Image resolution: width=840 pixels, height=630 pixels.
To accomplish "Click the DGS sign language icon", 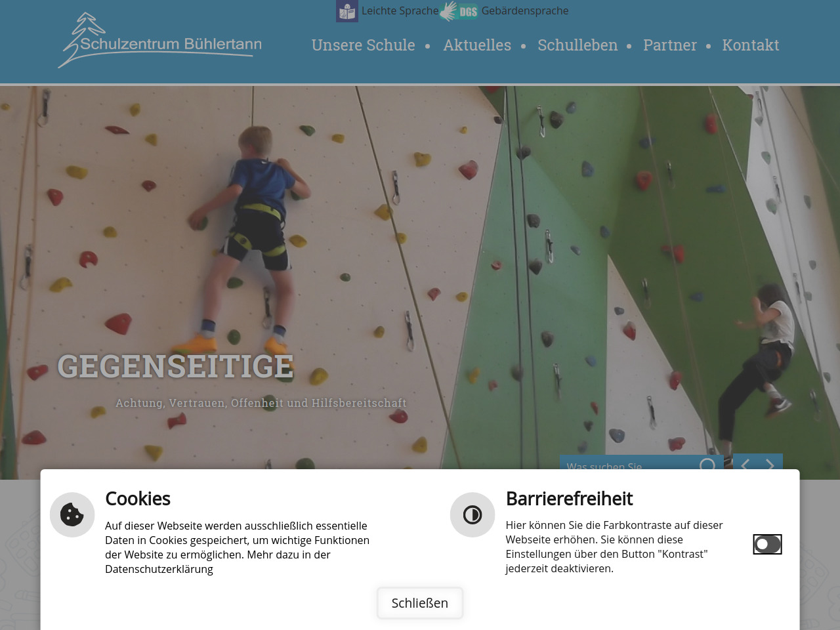I will coord(459,11).
